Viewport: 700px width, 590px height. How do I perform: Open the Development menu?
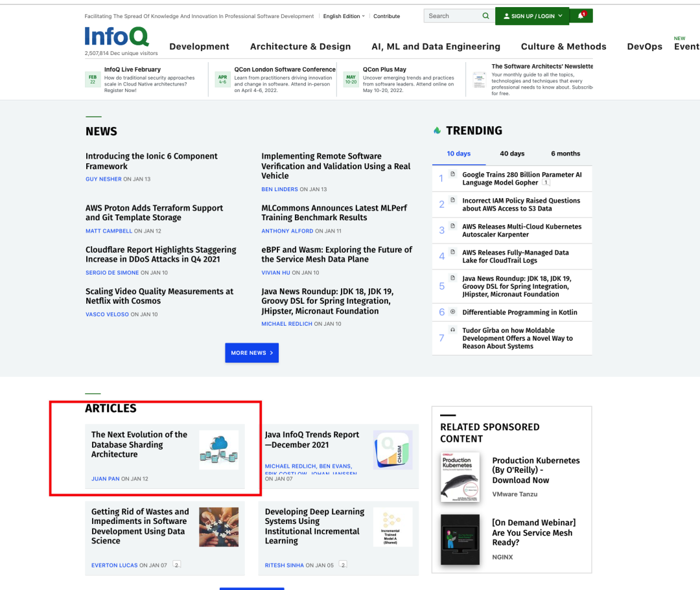click(199, 47)
